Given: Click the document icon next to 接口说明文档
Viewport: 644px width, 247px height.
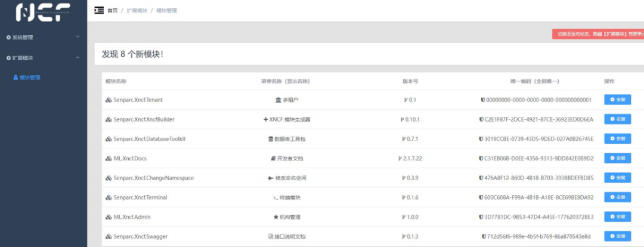Looking at the screenshot, I should coord(270,237).
